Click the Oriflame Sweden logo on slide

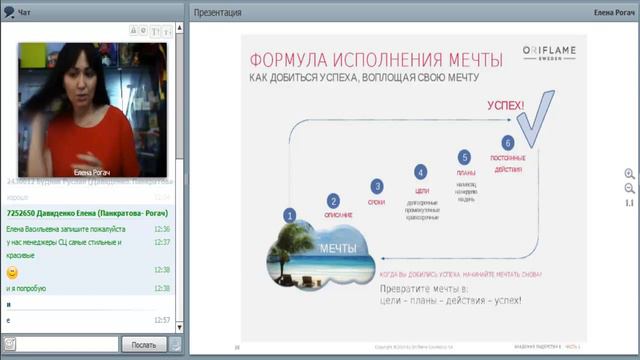pos(549,53)
